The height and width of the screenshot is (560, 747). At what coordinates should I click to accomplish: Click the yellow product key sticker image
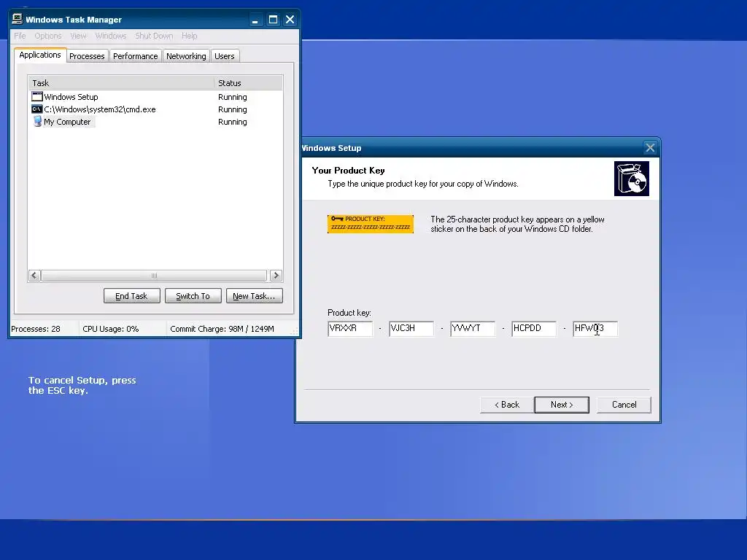370,224
